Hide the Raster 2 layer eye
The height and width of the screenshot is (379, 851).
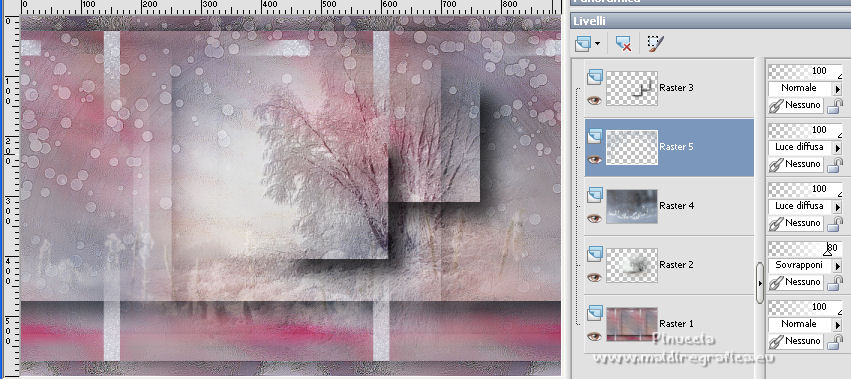click(x=595, y=277)
